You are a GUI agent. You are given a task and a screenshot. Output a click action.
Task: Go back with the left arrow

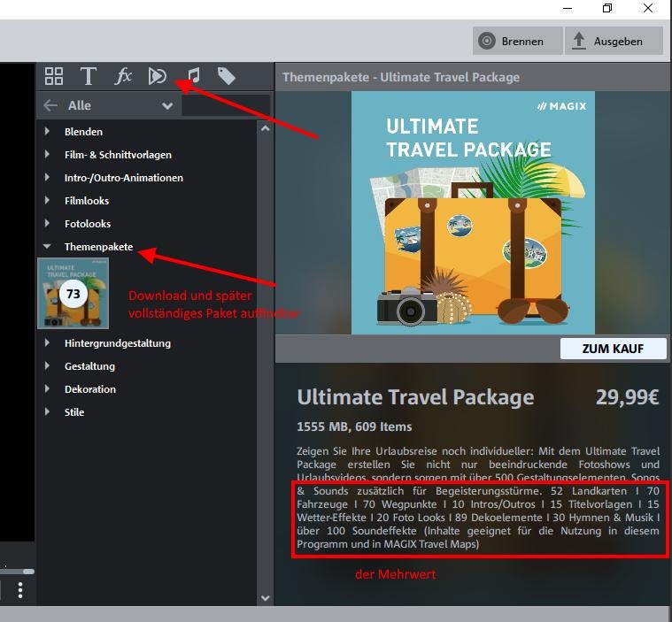pyautogui.click(x=50, y=105)
